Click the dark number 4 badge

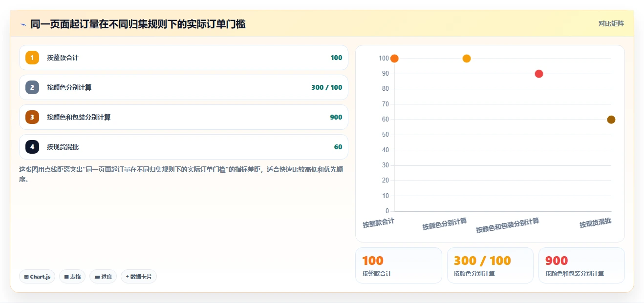click(x=32, y=147)
